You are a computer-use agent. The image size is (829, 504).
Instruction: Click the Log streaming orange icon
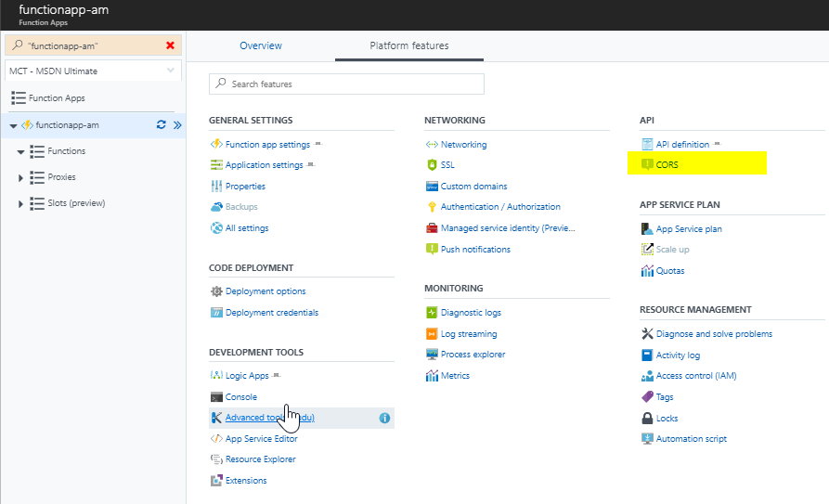tap(432, 334)
